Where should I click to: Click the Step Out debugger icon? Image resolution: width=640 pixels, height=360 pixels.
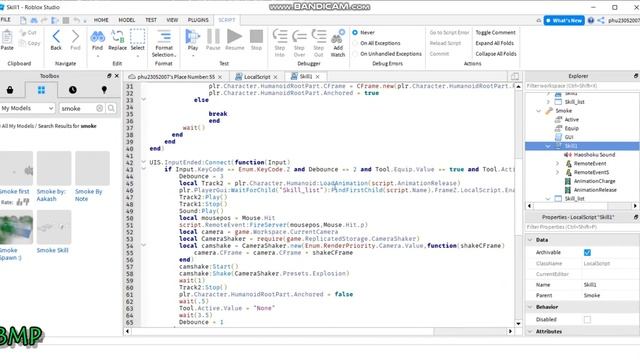point(319,37)
